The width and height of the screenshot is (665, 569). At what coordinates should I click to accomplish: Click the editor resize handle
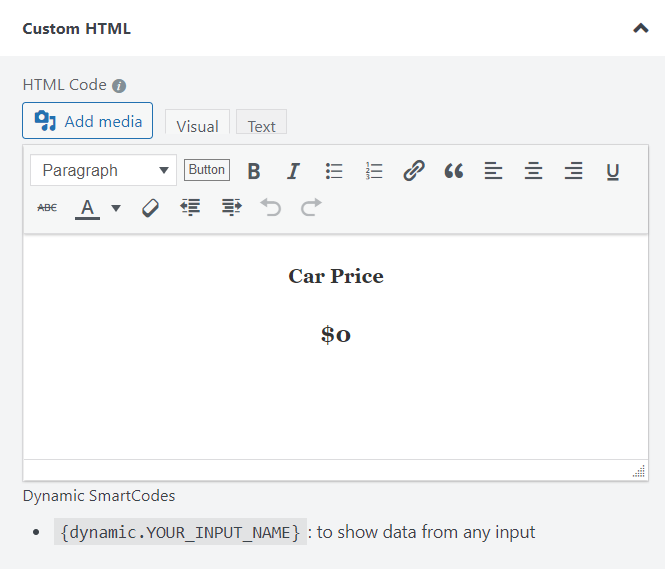coord(639,471)
